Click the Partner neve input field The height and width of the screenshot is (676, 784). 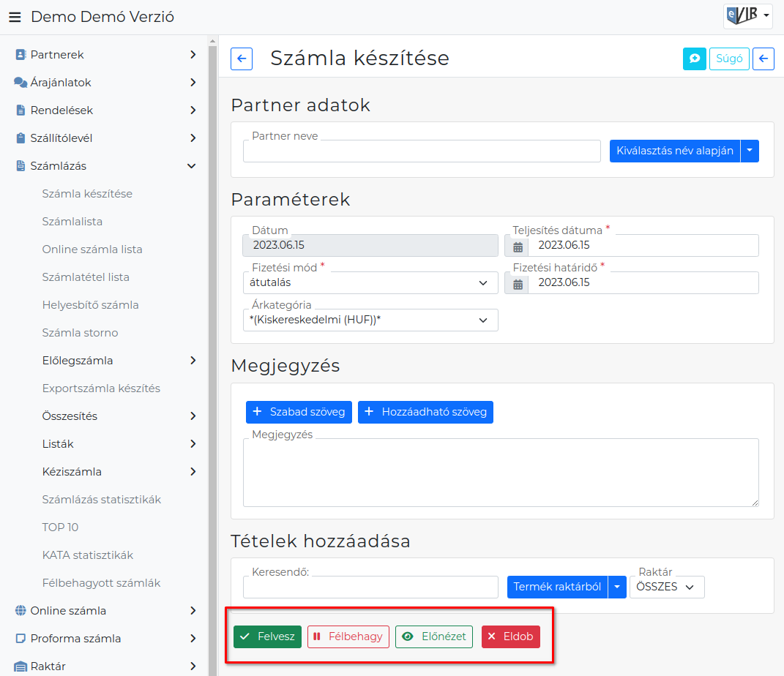pyautogui.click(x=422, y=151)
